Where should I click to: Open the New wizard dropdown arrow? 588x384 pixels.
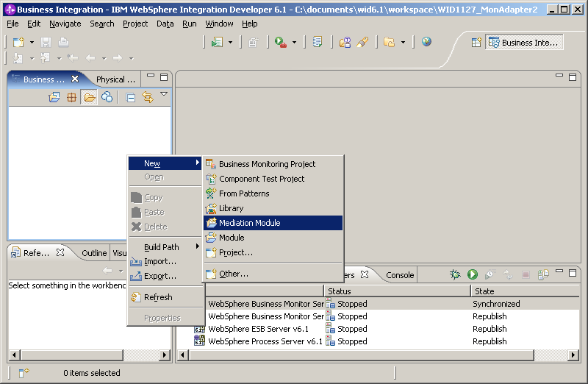[x=32, y=43]
